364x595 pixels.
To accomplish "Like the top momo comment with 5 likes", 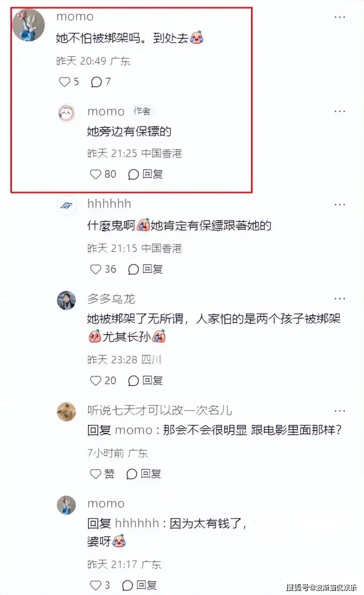I will point(64,82).
